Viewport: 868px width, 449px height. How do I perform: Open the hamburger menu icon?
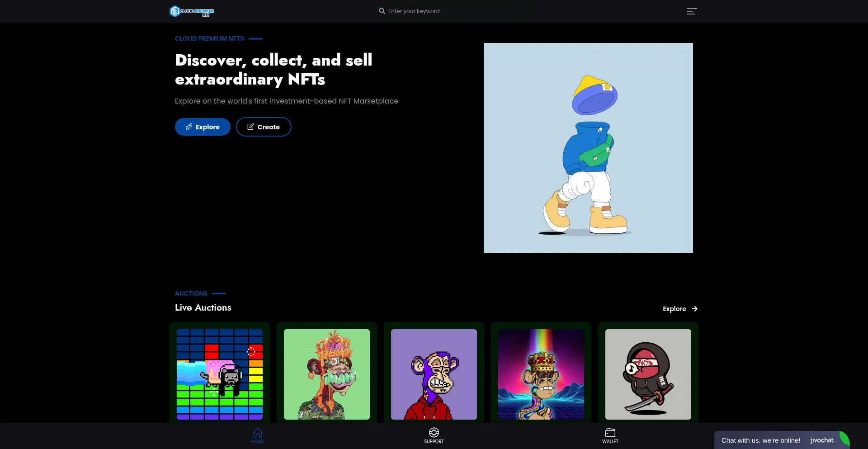[x=692, y=11]
